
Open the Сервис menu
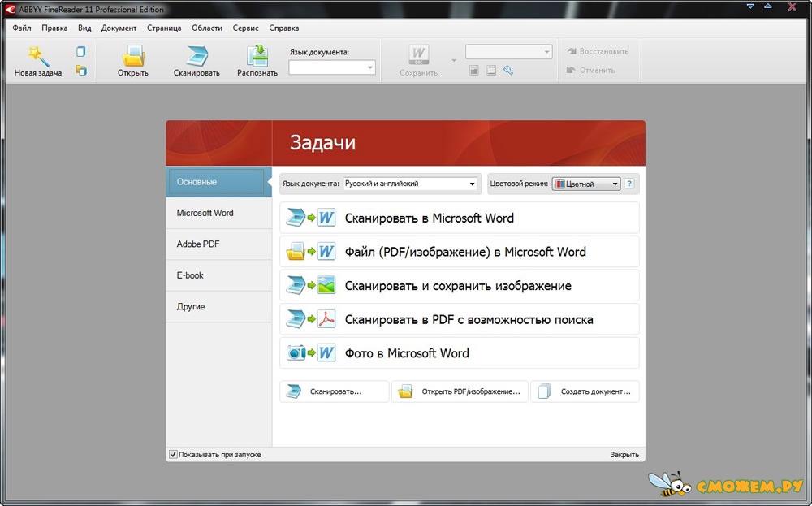245,28
